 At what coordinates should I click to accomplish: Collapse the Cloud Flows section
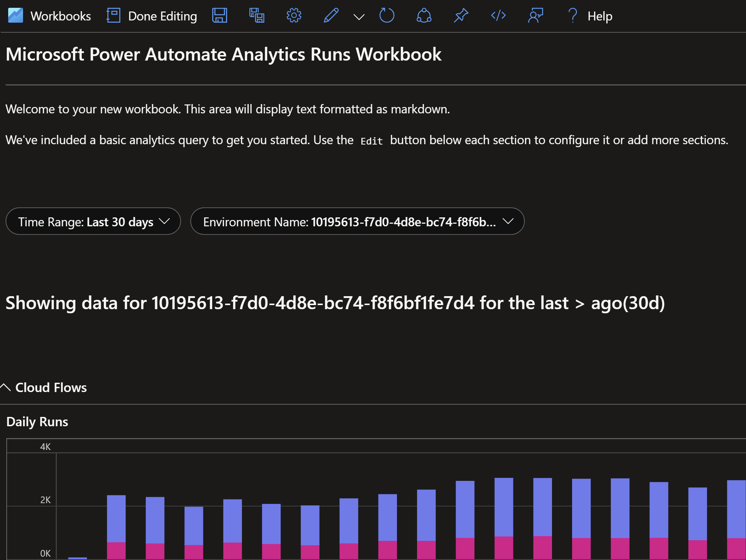point(6,388)
